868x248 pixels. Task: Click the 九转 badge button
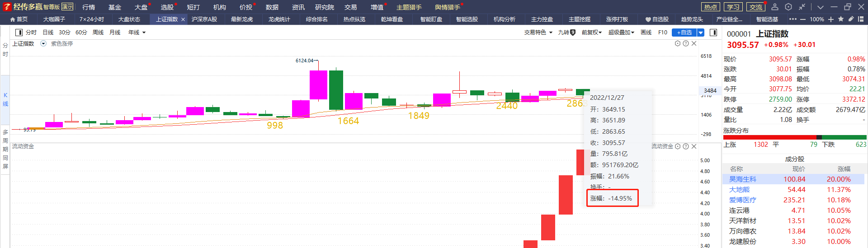(566, 33)
